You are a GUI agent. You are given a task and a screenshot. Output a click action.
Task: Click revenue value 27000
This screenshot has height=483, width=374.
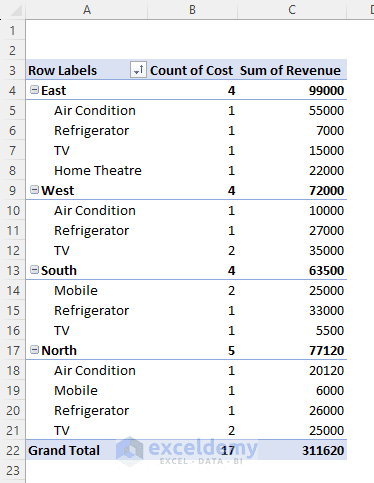tap(326, 230)
